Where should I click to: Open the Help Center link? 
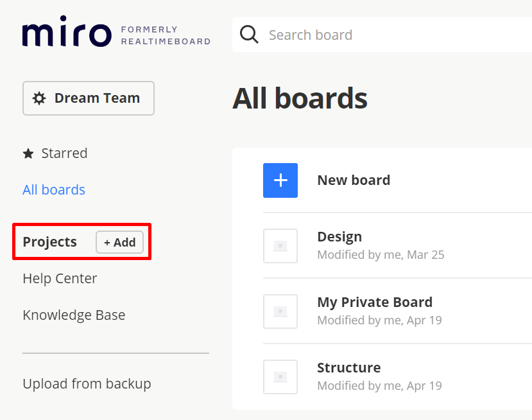pos(60,279)
